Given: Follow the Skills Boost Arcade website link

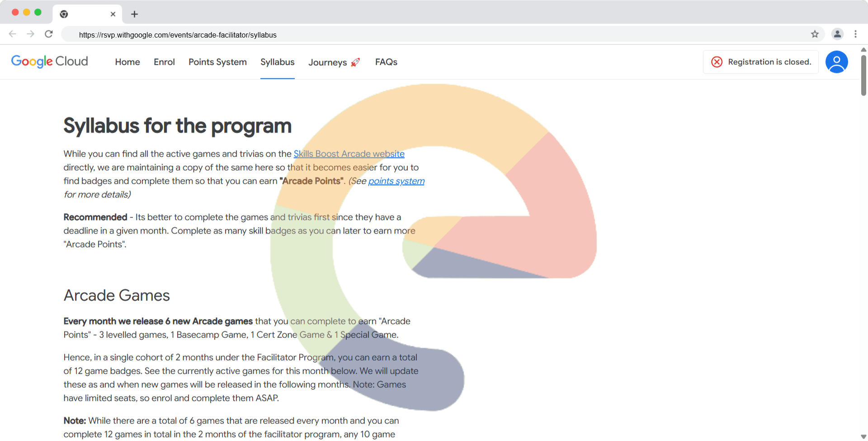Looking at the screenshot, I should pyautogui.click(x=349, y=154).
